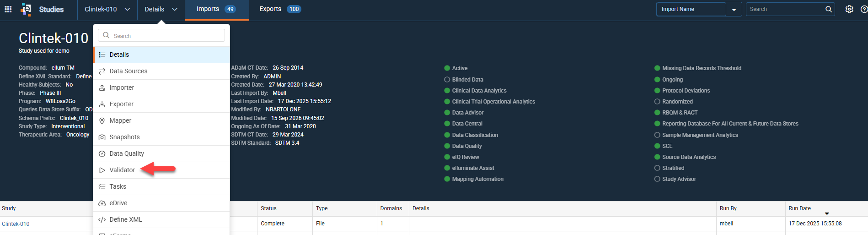Click the Import Name field
This screenshot has width=868, height=235.
[691, 9]
